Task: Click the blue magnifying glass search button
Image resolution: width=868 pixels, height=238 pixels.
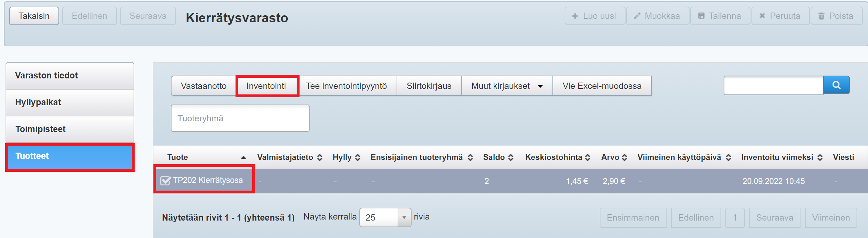Action: [836, 85]
